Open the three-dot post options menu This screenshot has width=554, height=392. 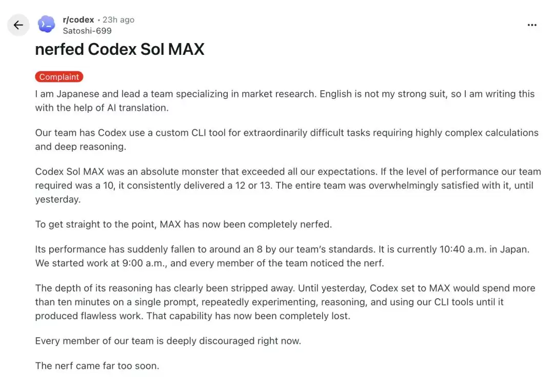[532, 25]
